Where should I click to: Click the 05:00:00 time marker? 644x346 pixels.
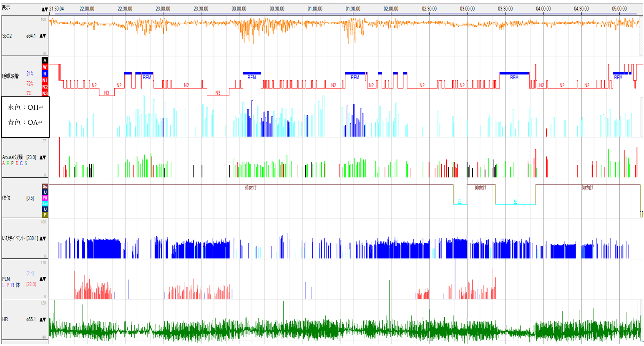[619, 9]
